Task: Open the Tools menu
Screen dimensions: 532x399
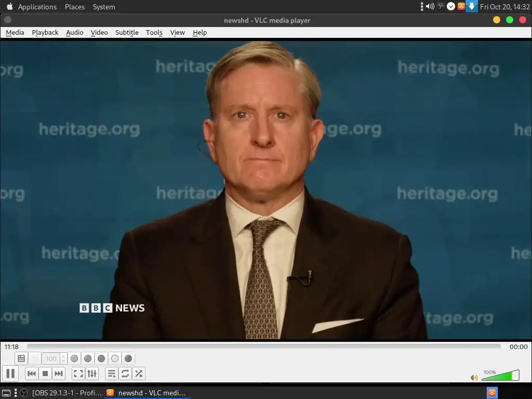Action: pyautogui.click(x=154, y=33)
